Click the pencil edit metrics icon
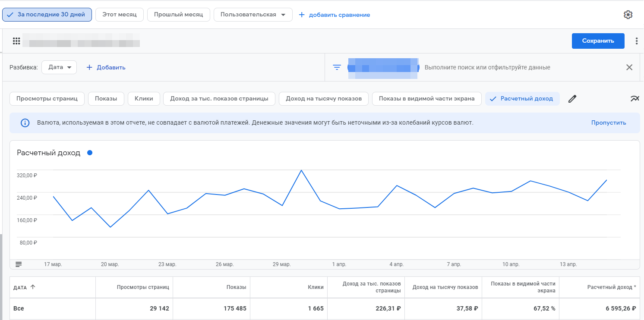 pyautogui.click(x=572, y=99)
